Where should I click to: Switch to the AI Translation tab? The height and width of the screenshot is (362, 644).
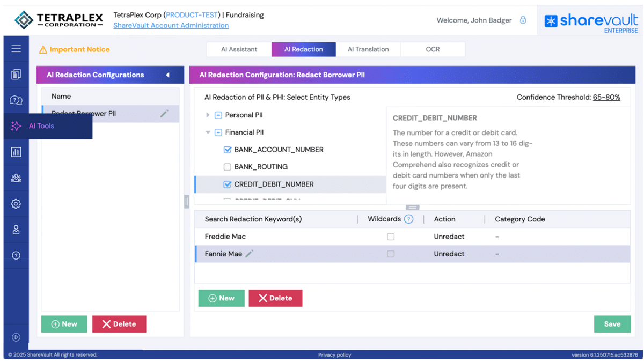click(368, 49)
